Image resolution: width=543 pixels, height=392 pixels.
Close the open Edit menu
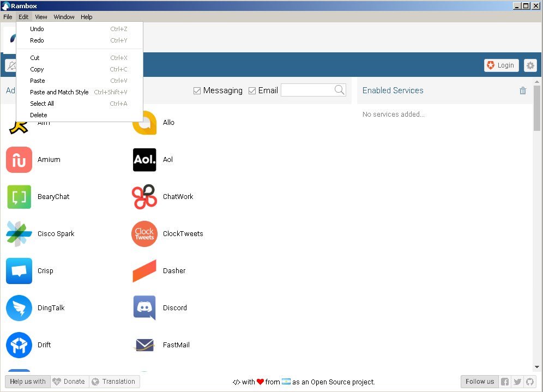click(23, 17)
